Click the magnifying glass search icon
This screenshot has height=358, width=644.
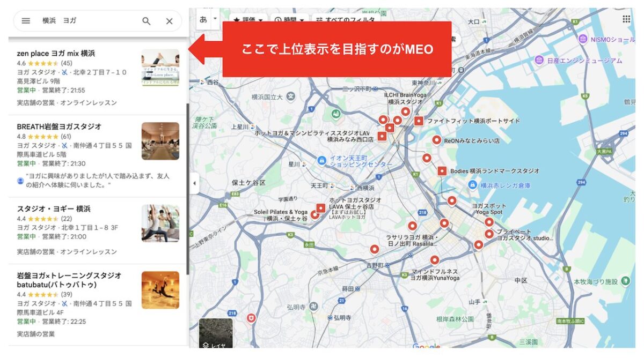pos(147,21)
